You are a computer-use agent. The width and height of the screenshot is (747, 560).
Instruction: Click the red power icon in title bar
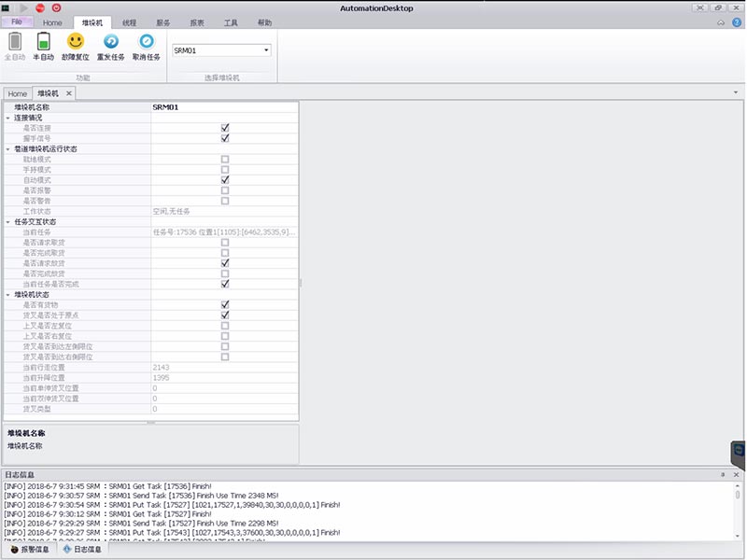coord(56,7)
